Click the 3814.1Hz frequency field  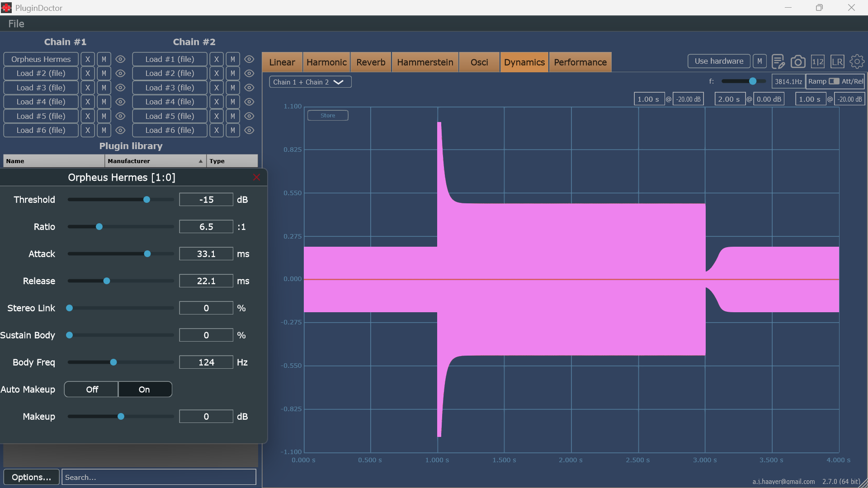pyautogui.click(x=788, y=81)
